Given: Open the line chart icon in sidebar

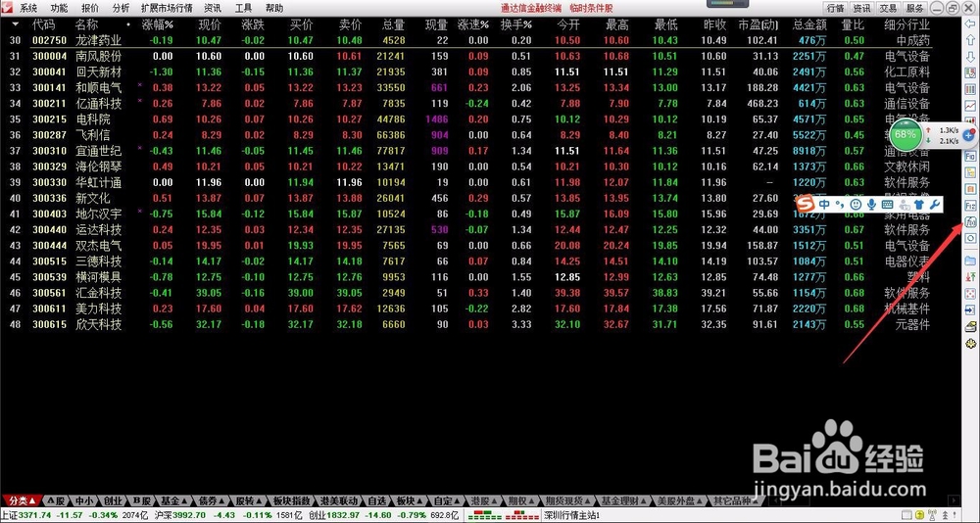Looking at the screenshot, I should click(x=970, y=106).
